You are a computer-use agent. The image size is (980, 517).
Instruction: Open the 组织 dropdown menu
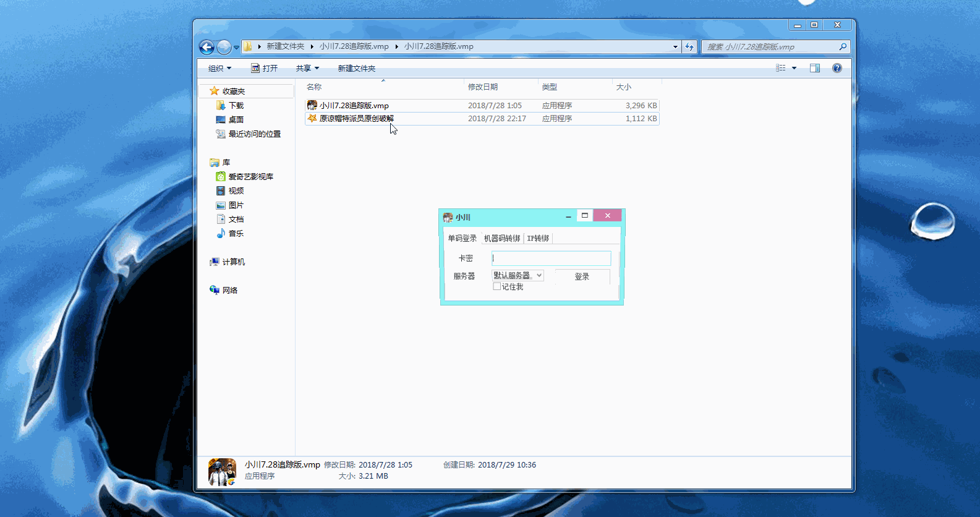click(x=219, y=68)
